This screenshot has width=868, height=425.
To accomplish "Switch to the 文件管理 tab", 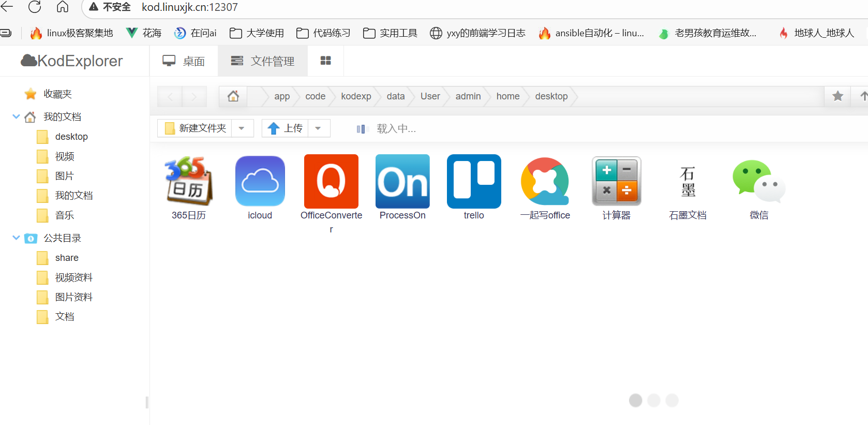I will pos(263,61).
